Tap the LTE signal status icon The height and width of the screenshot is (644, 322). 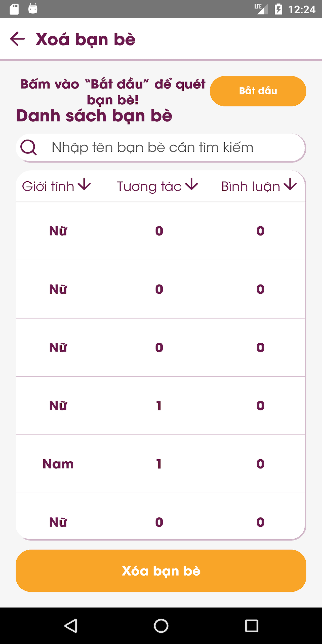261,9
